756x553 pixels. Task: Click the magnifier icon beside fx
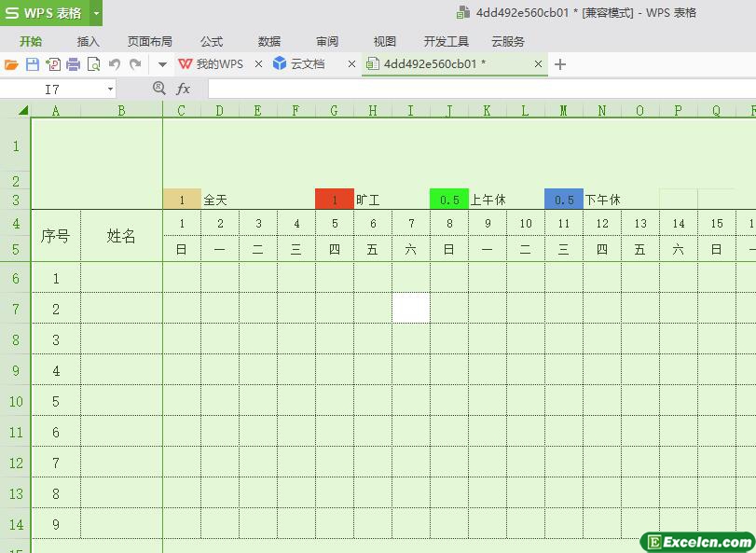(x=158, y=89)
